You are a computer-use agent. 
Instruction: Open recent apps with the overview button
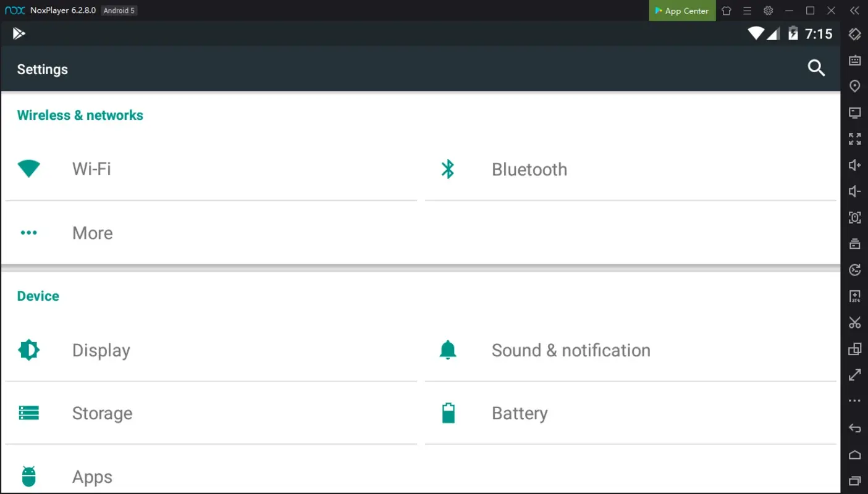(854, 480)
